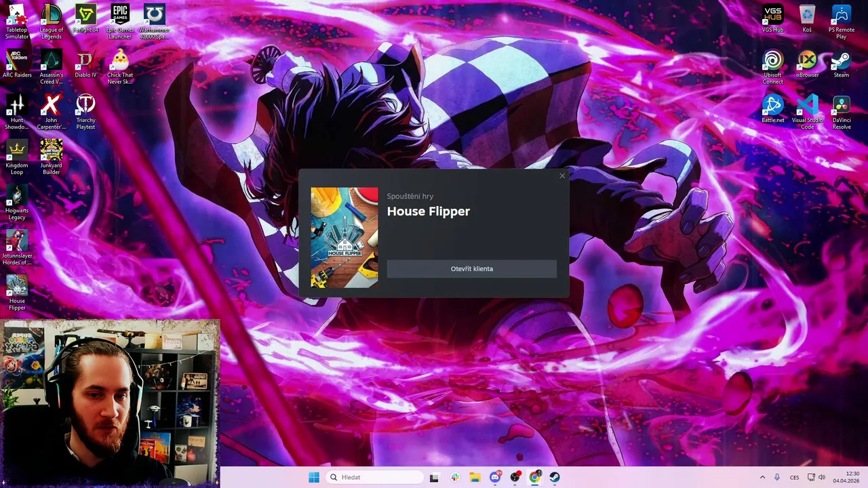The width and height of the screenshot is (868, 488).
Task: Open Steam from the taskbar
Action: 555,477
